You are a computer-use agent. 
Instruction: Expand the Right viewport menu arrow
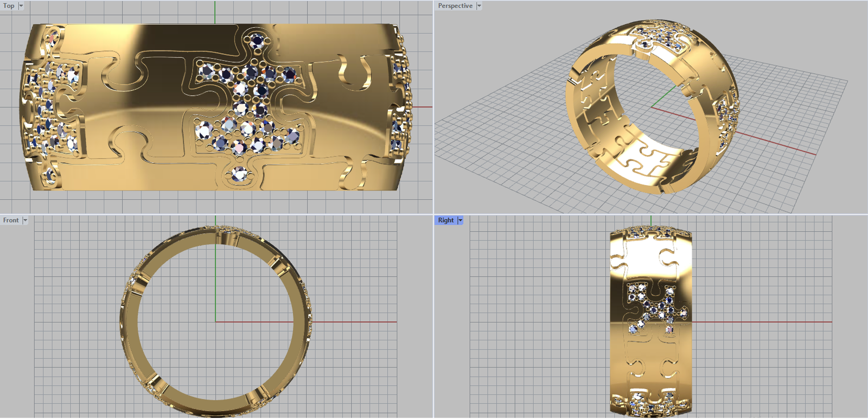[461, 220]
